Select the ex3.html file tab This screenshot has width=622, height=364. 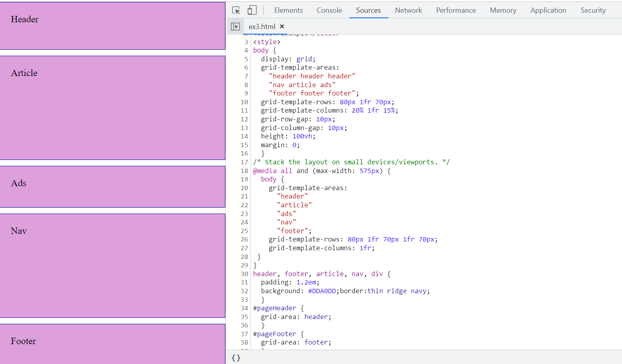[262, 27]
